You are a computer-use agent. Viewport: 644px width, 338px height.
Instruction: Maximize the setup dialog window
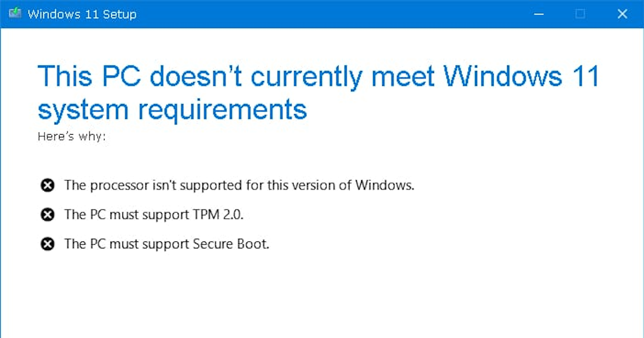coord(580,14)
